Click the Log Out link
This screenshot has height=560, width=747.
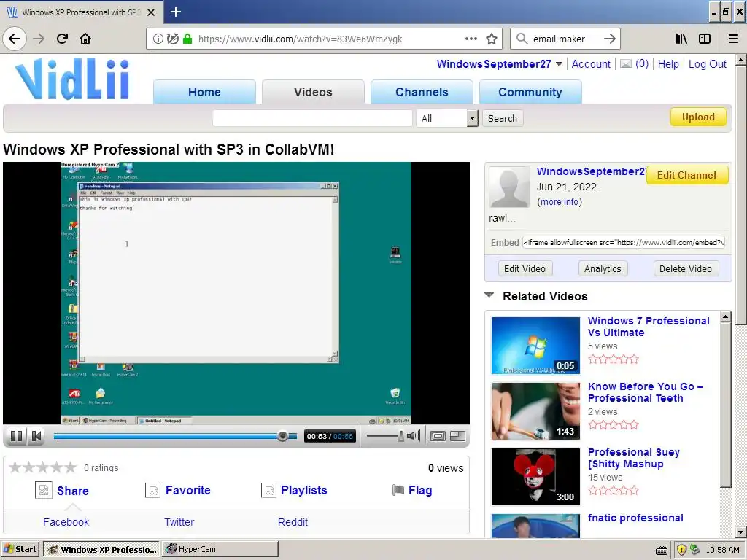tap(707, 64)
